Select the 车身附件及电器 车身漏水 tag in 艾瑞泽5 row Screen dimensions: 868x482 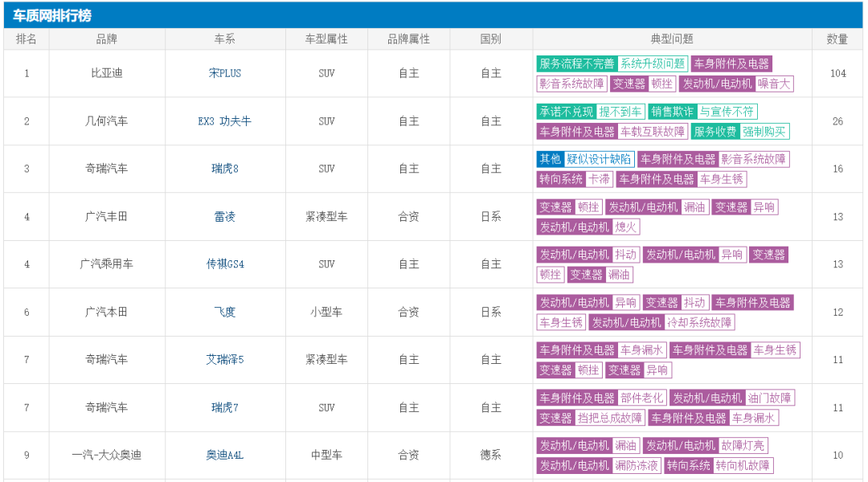602,350
